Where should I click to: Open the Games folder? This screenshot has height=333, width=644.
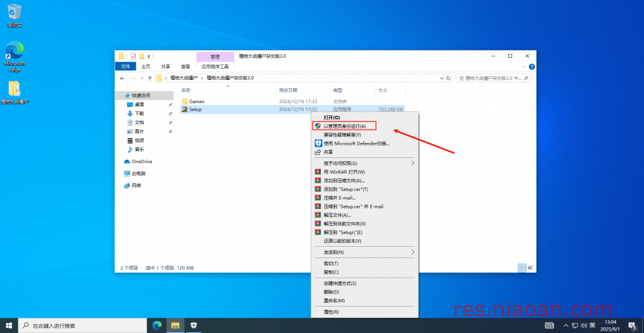[197, 101]
